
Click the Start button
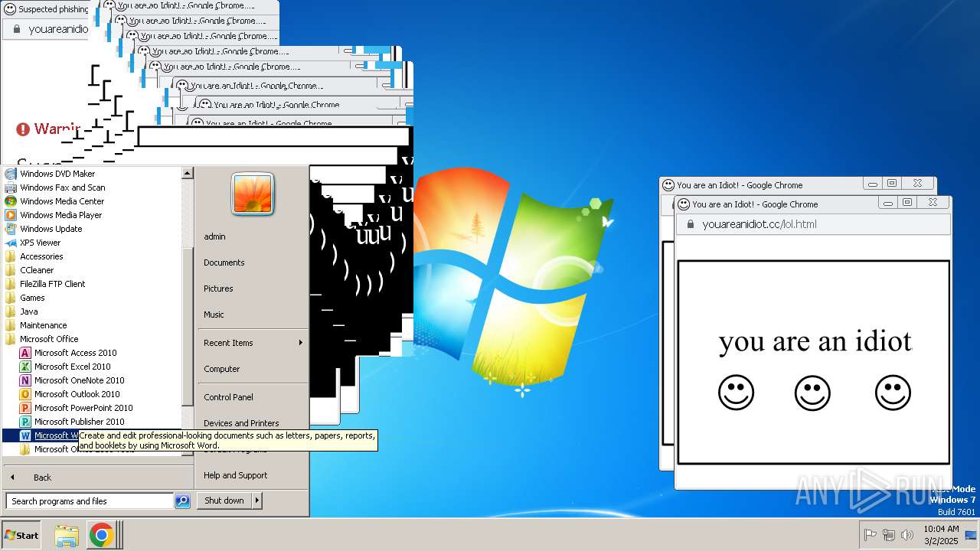click(21, 535)
